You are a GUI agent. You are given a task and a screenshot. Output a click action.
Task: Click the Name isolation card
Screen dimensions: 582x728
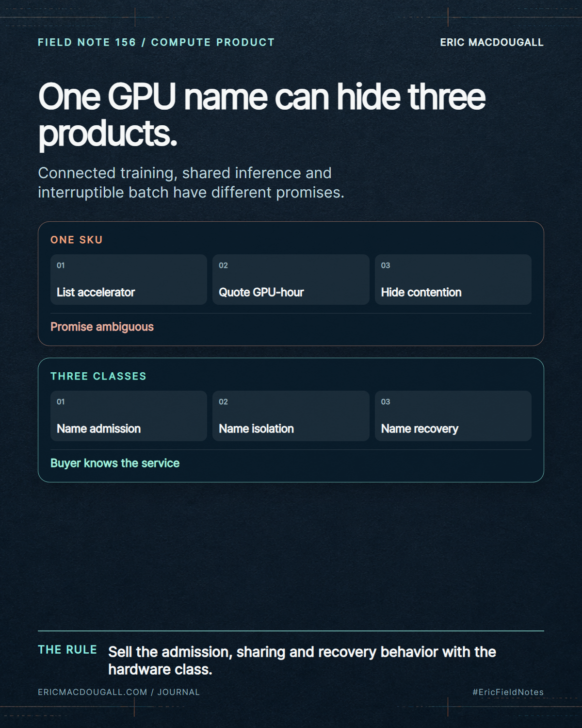(x=291, y=416)
